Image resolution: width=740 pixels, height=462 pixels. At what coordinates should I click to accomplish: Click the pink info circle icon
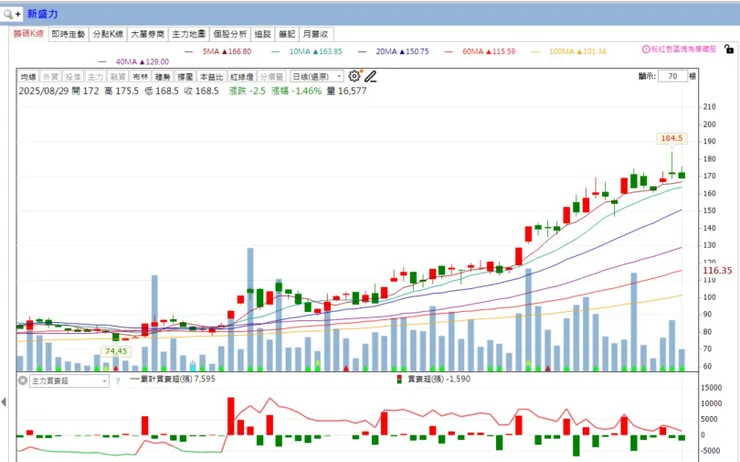pyautogui.click(x=646, y=49)
